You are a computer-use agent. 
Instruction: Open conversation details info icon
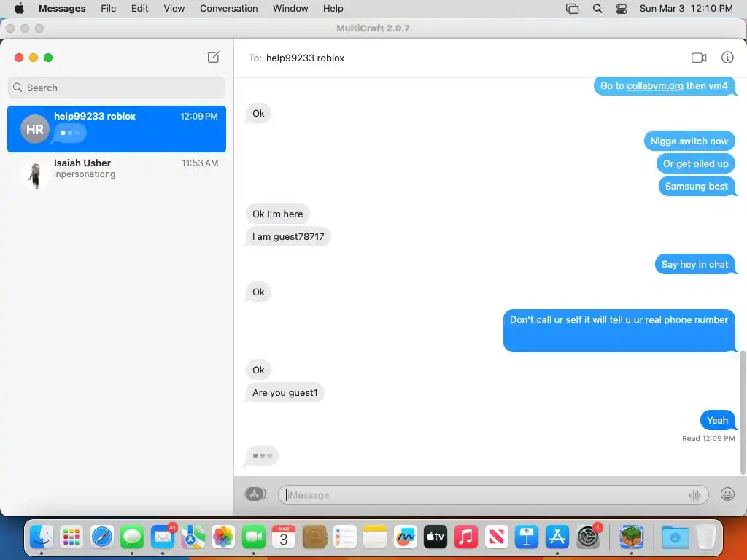tap(727, 58)
